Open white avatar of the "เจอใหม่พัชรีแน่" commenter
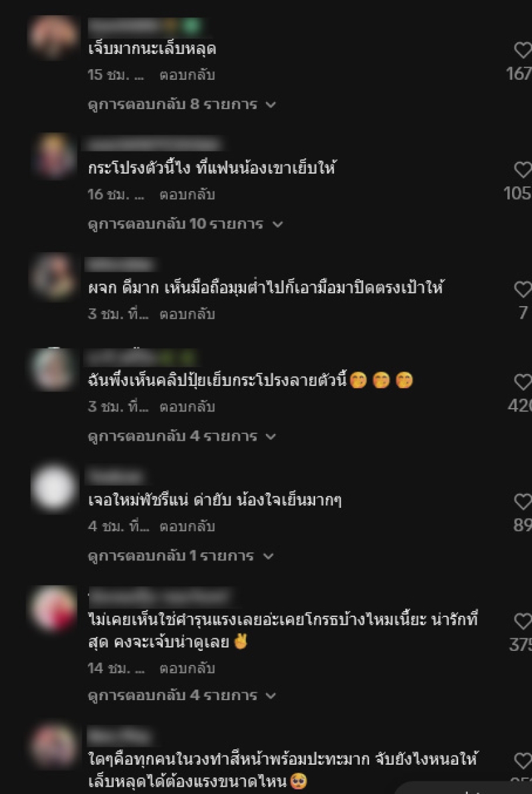This screenshot has width=532, height=794. coord(53,487)
